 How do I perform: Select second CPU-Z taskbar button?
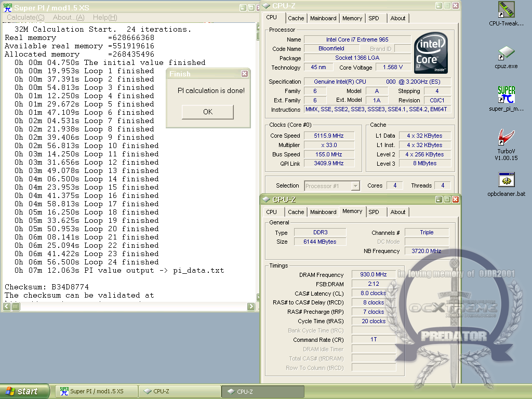point(263,391)
